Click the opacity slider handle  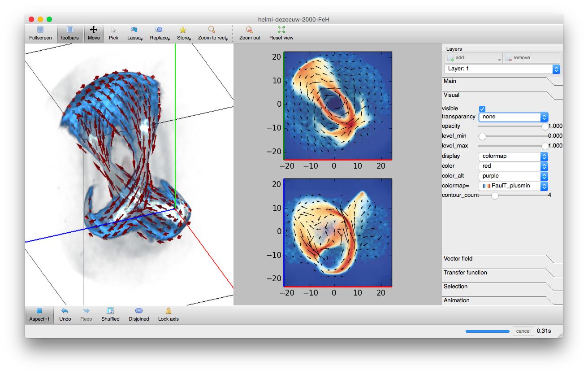pos(545,126)
